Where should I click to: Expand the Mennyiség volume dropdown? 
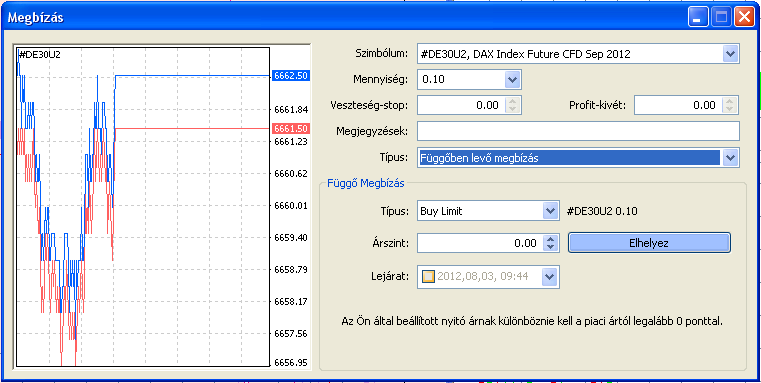[512, 80]
